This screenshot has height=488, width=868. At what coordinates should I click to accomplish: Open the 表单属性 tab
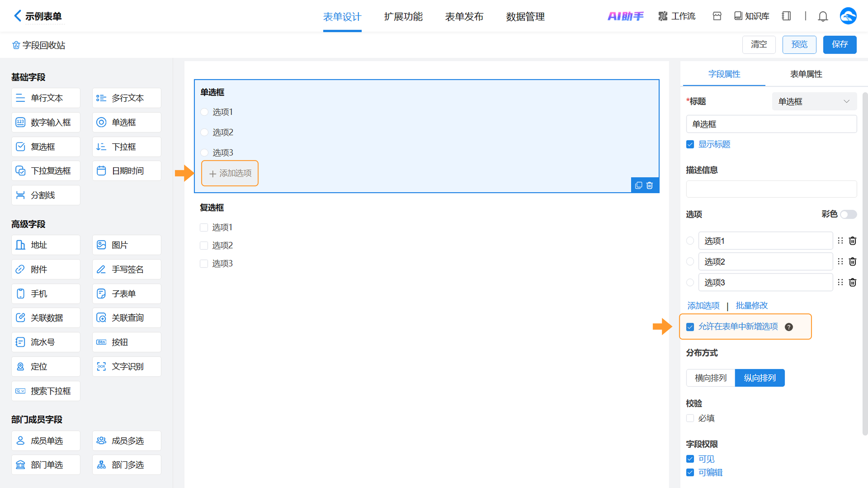point(806,74)
